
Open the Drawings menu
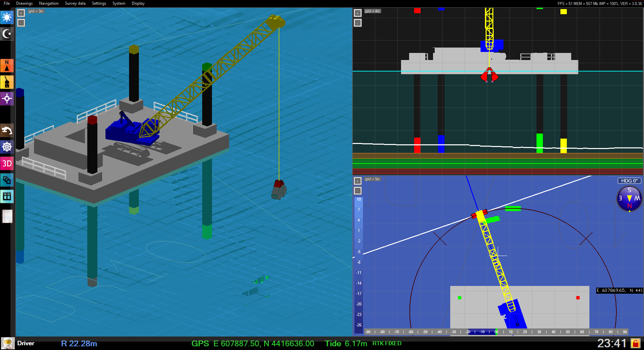(25, 3)
